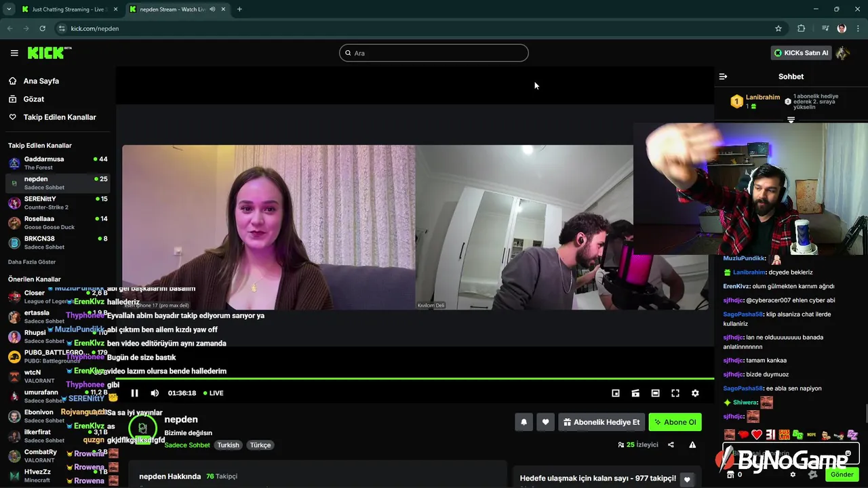Click the Türkçe tag
868x488 pixels.
tap(260, 445)
